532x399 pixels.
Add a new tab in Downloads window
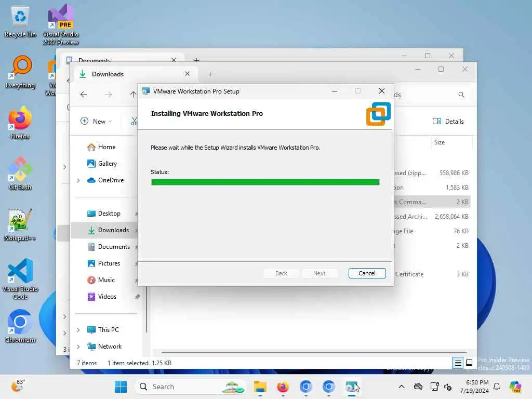[210, 74]
